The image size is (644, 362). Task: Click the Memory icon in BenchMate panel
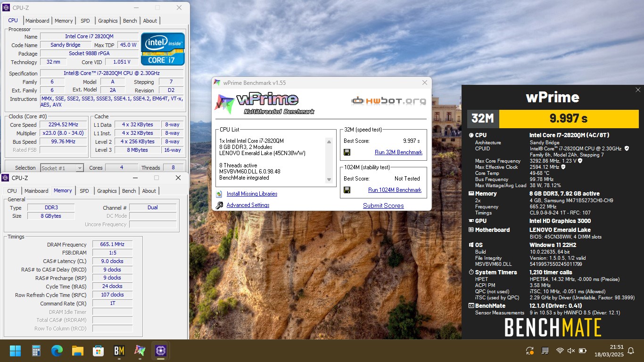click(471, 194)
